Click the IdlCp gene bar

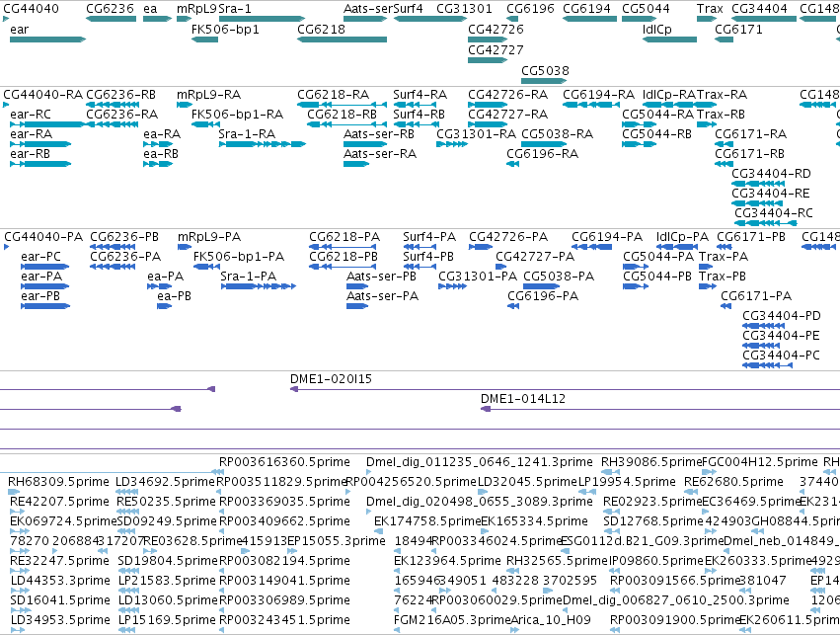669,40
